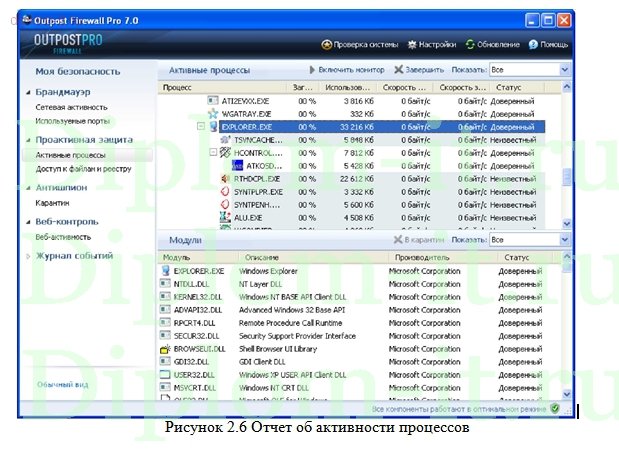Open the Помощь help icon
619x451 pixels.
coord(533,45)
